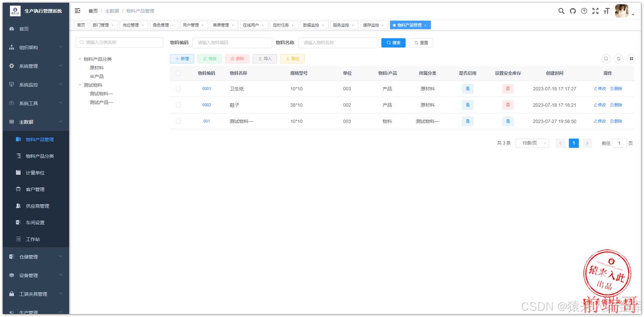
Task: Focus the 物料编码 input field
Action: pyautogui.click(x=232, y=43)
